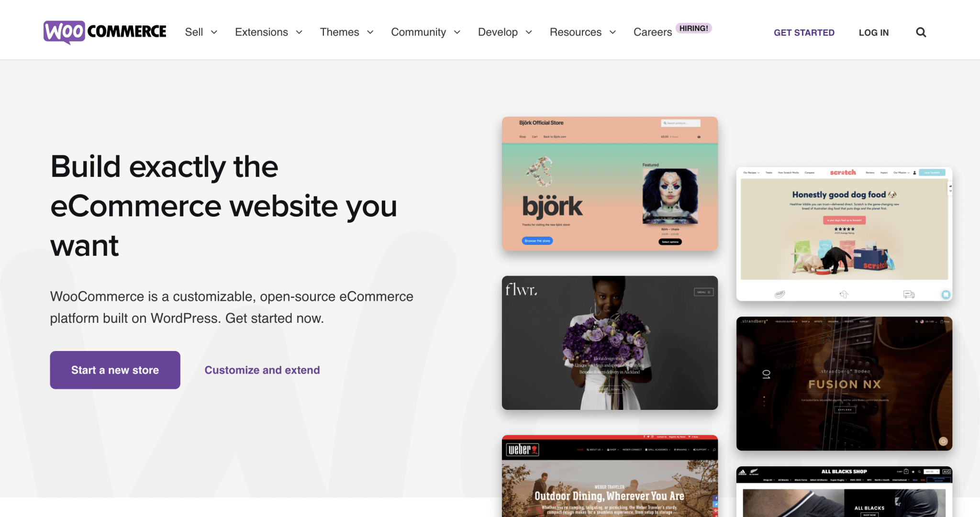Open the Scratch dog food thumbnail

point(844,234)
